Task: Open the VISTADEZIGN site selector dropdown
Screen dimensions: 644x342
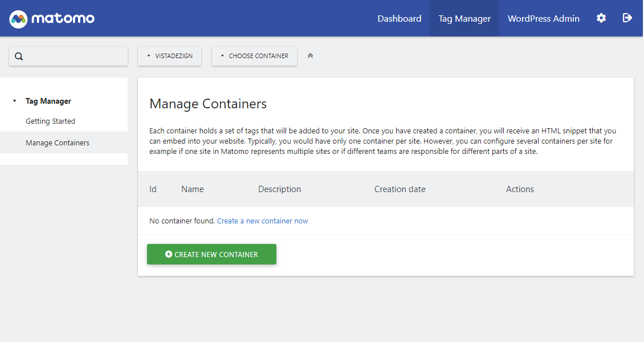Action: pyautogui.click(x=169, y=56)
